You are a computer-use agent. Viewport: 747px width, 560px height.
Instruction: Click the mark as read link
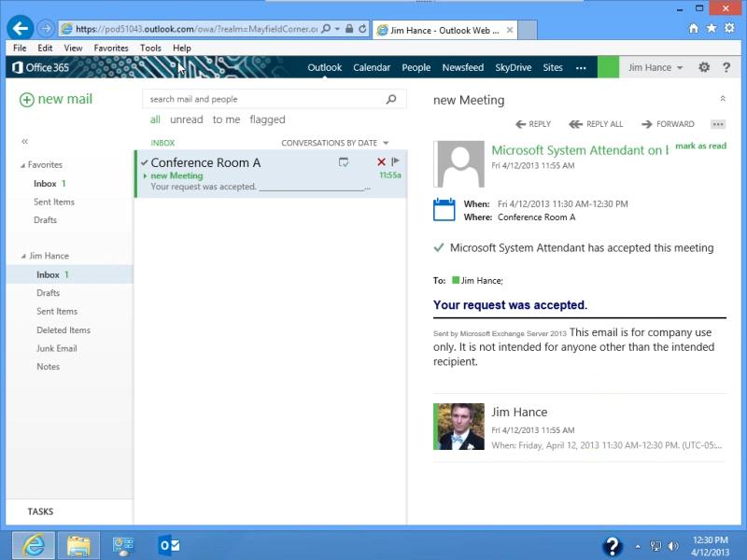click(701, 146)
